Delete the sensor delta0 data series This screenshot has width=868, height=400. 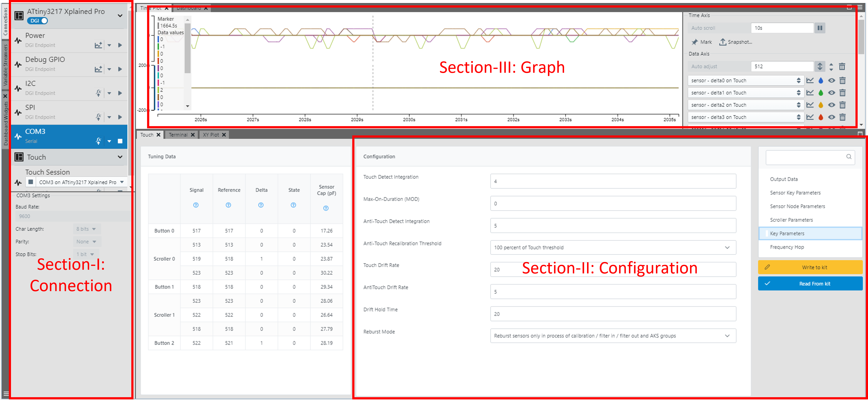pos(842,81)
